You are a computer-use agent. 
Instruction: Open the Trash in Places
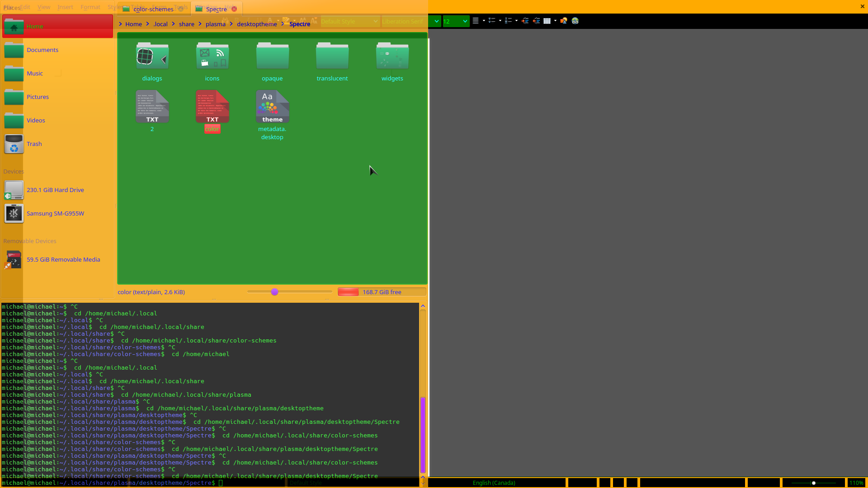[57, 144]
